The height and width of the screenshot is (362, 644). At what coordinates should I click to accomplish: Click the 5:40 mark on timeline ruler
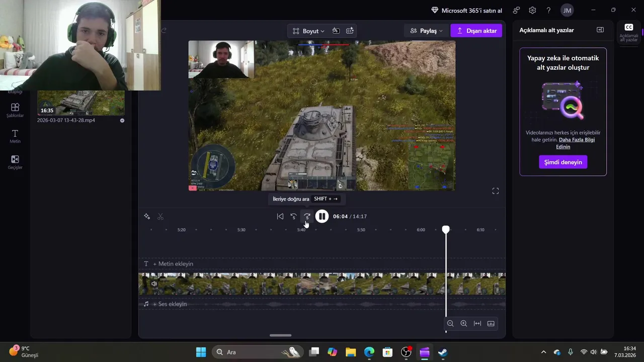pos(301,230)
